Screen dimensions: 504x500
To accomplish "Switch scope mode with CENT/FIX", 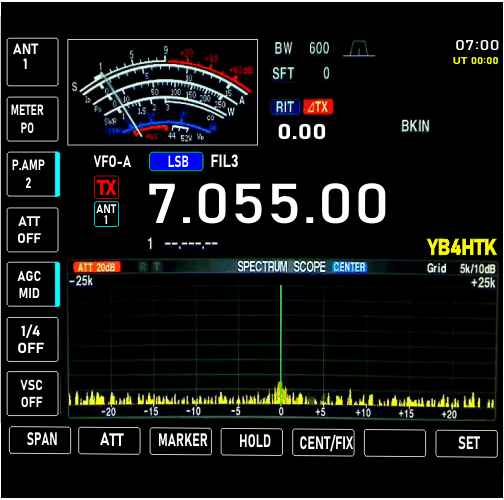I will pyautogui.click(x=323, y=443).
